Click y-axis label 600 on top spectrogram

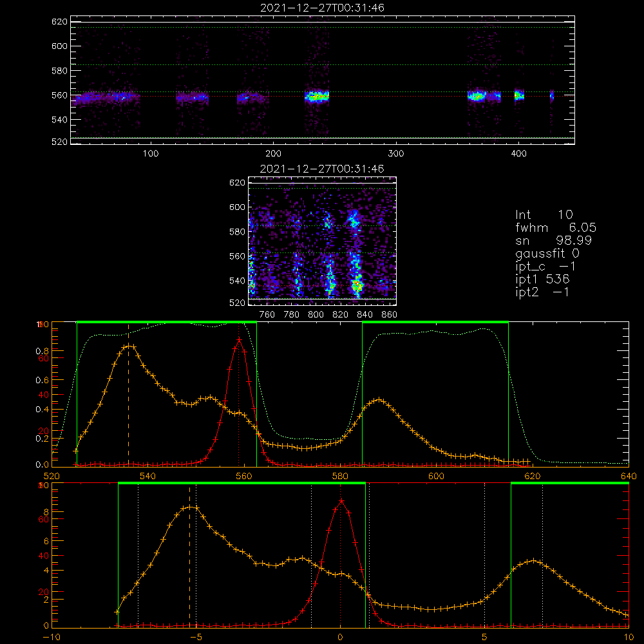tap(59, 46)
